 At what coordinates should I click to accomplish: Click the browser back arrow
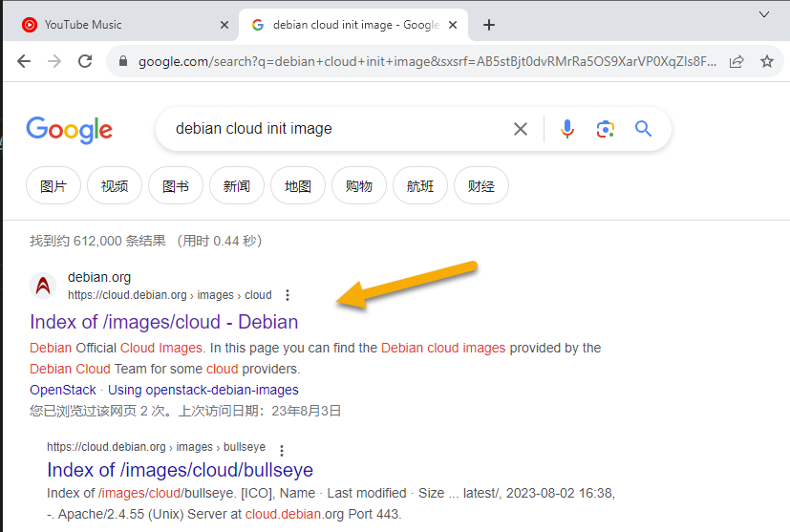coord(24,61)
